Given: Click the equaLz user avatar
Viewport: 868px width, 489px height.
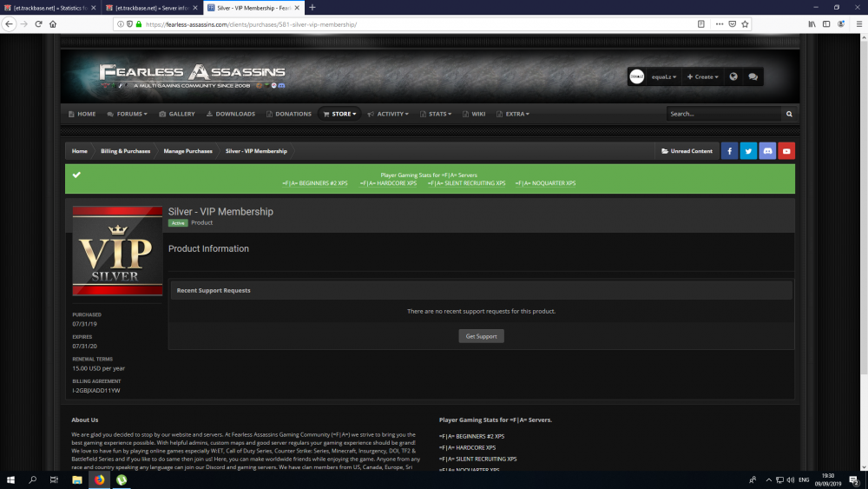Looking at the screenshot, I should tap(636, 76).
